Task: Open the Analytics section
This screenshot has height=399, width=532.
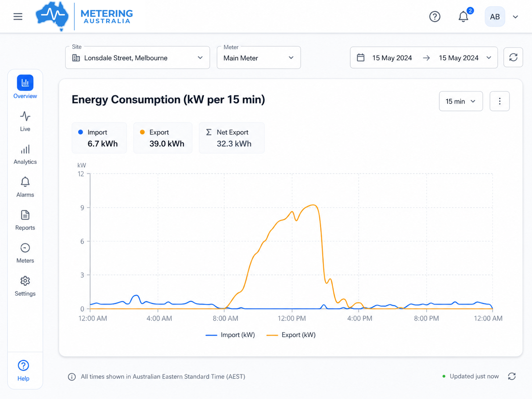Action: pyautogui.click(x=25, y=154)
